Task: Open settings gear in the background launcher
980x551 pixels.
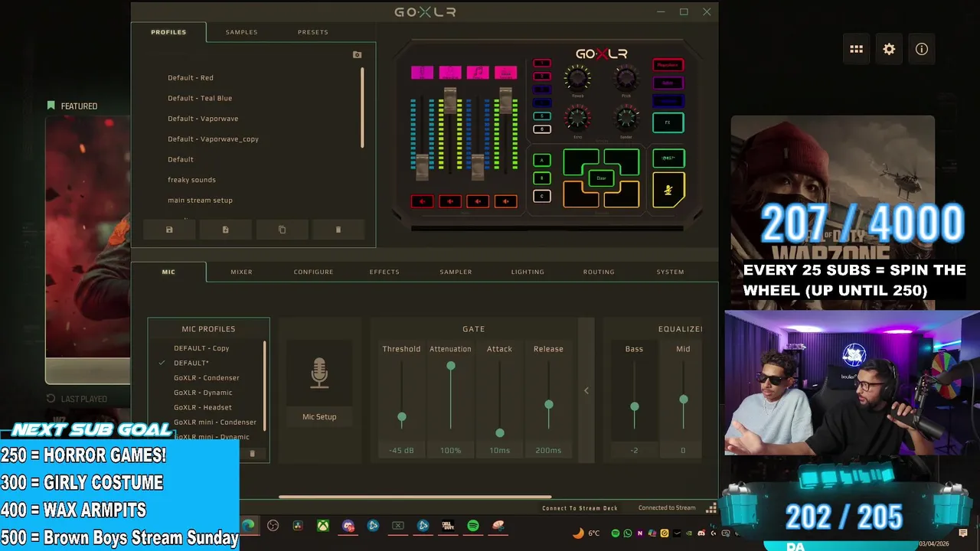Action: [889, 49]
